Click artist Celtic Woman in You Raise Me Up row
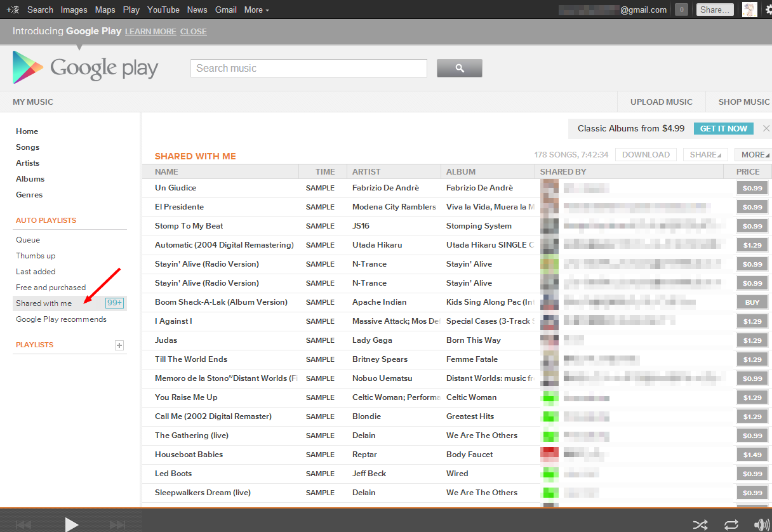Viewport: 772px width, 532px height. [x=396, y=397]
